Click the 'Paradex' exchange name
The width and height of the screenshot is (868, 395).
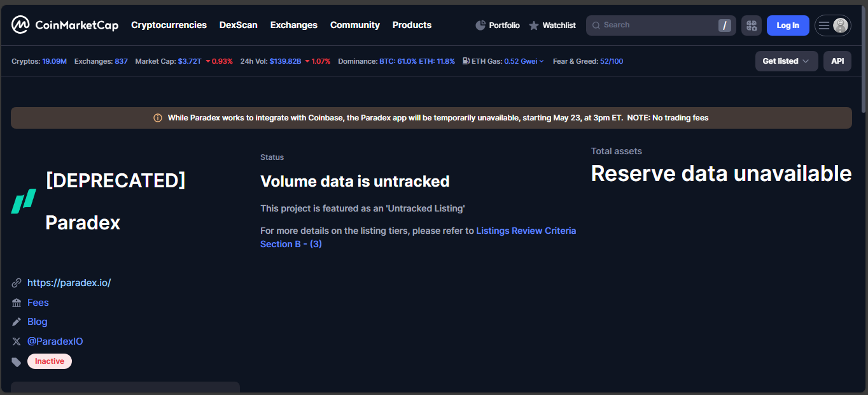pyautogui.click(x=83, y=223)
